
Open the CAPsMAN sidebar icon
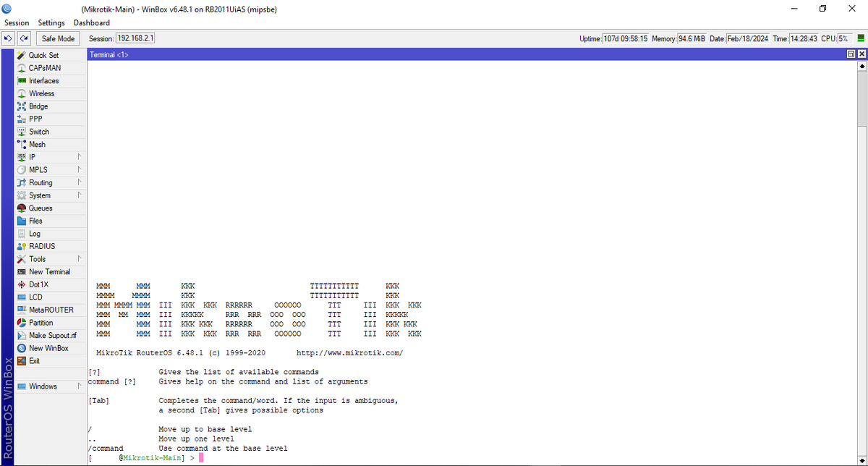click(x=22, y=68)
